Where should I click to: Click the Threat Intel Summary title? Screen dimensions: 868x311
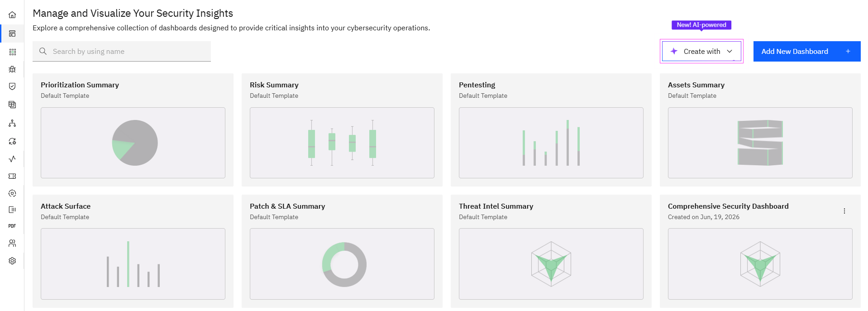pyautogui.click(x=496, y=206)
